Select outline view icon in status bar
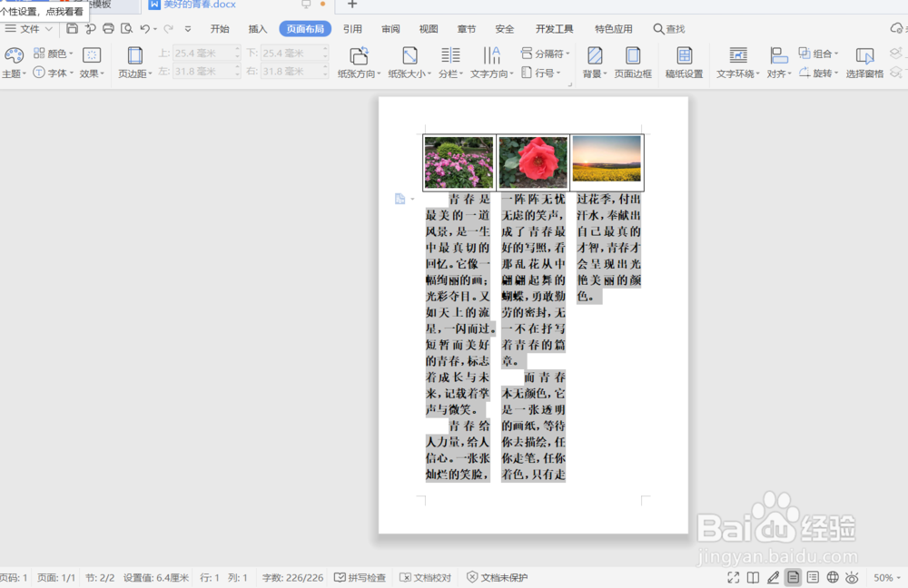908x588 pixels. click(x=813, y=577)
